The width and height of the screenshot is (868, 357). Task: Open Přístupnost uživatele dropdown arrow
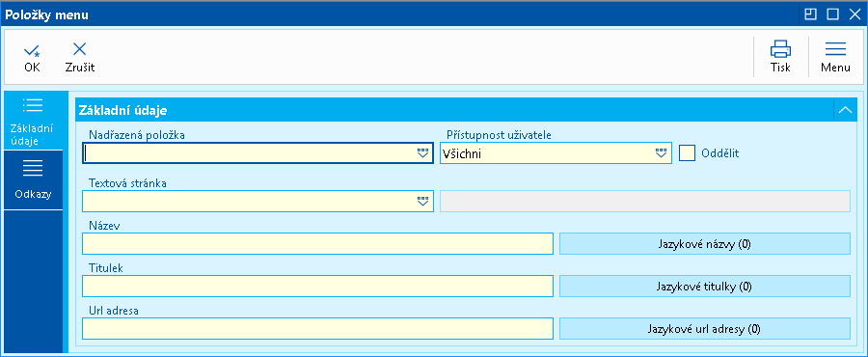point(661,153)
